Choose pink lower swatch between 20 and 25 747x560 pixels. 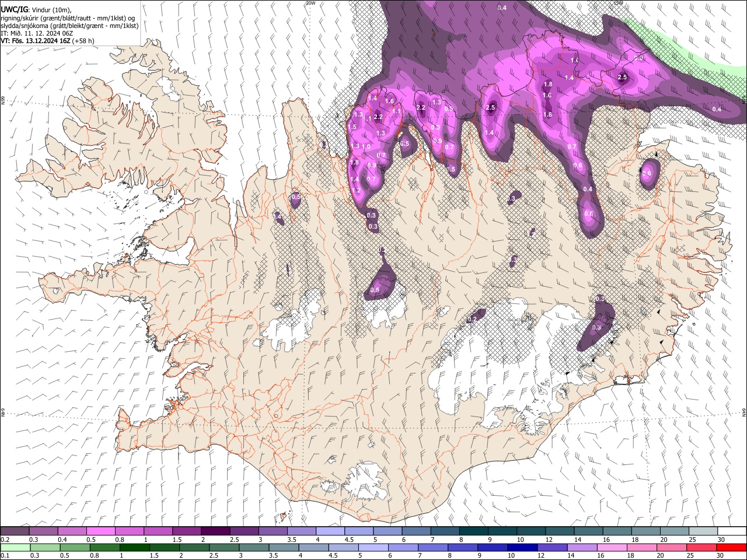(x=672, y=547)
